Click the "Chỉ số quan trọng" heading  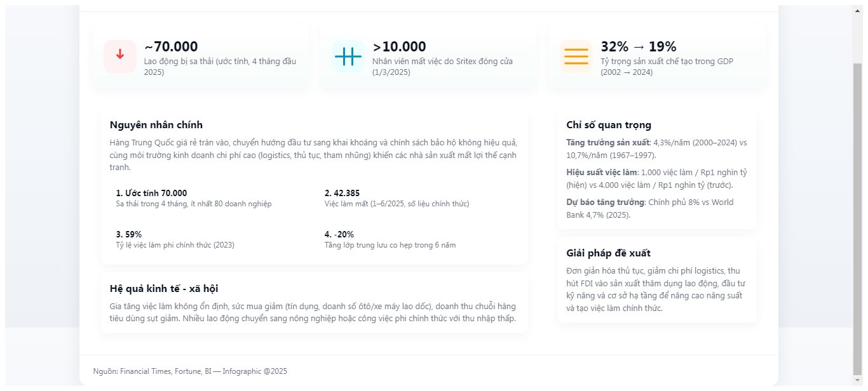pos(608,125)
